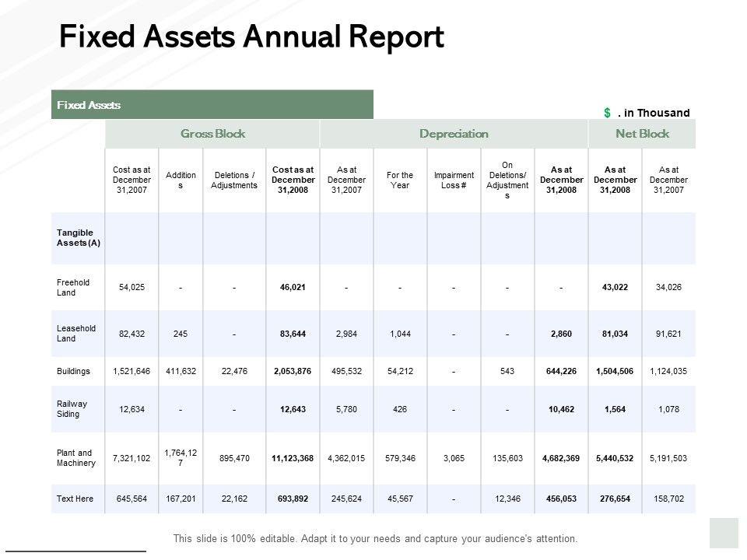Image resolution: width=747 pixels, height=560 pixels.
Task: Select the "Tangible Assets (A)" row label
Action: pyautogui.click(x=76, y=237)
